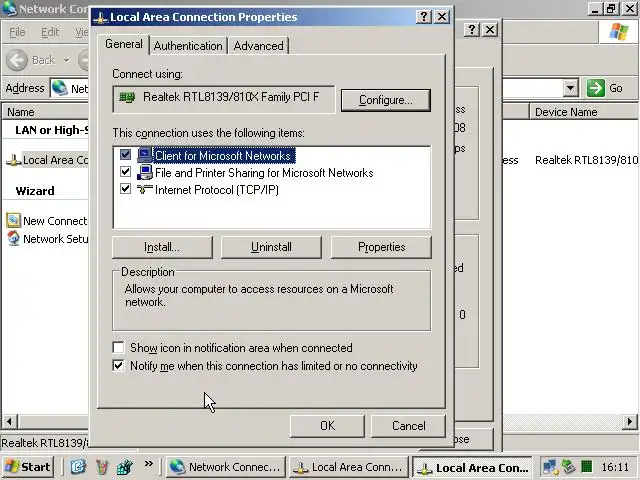Click the Realtek RTL8139/810 device name cell
Viewport: 640px width, 480px height.
click(587, 160)
